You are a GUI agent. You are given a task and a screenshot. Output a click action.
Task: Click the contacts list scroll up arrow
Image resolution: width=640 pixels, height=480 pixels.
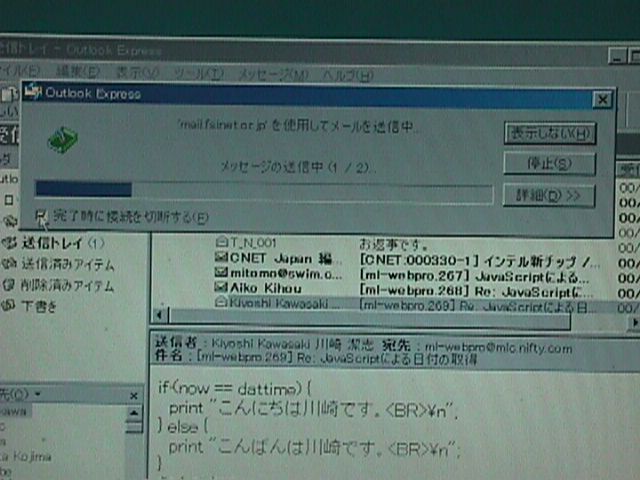[134, 413]
